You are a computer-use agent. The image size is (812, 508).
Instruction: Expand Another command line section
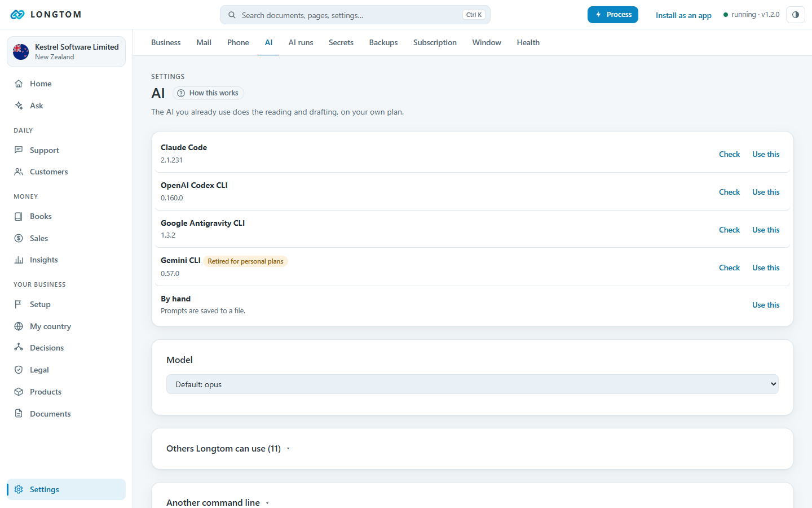(218, 502)
